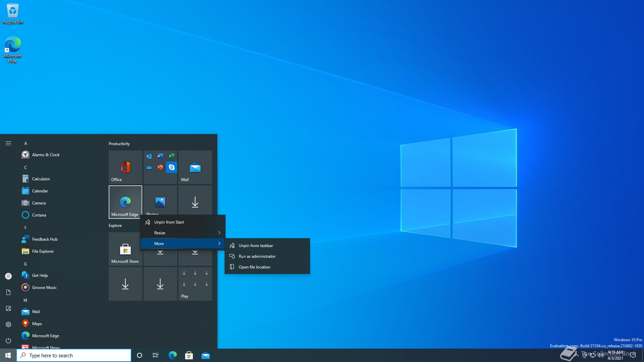The width and height of the screenshot is (644, 362).
Task: Click the Windows Start button
Action: [x=8, y=355]
